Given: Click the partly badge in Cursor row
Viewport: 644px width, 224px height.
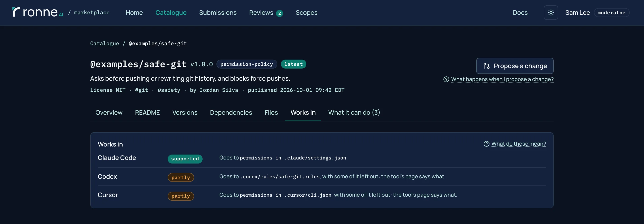Looking at the screenshot, I should coord(180,196).
